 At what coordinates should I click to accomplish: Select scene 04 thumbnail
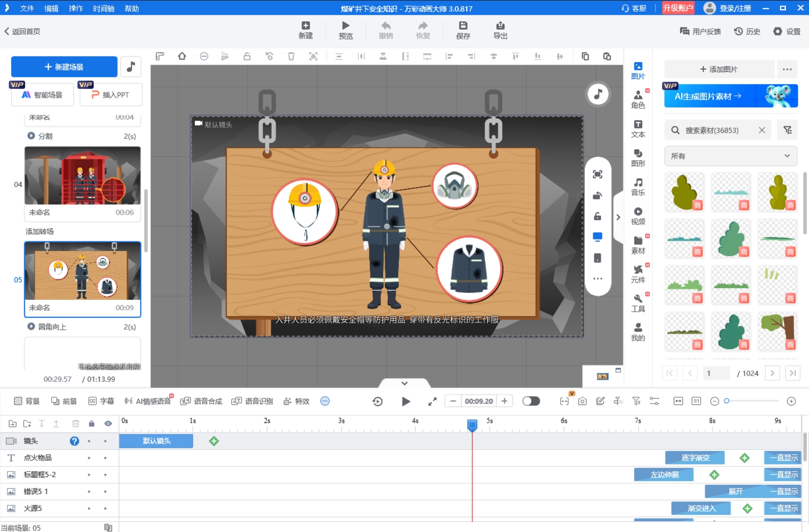83,176
